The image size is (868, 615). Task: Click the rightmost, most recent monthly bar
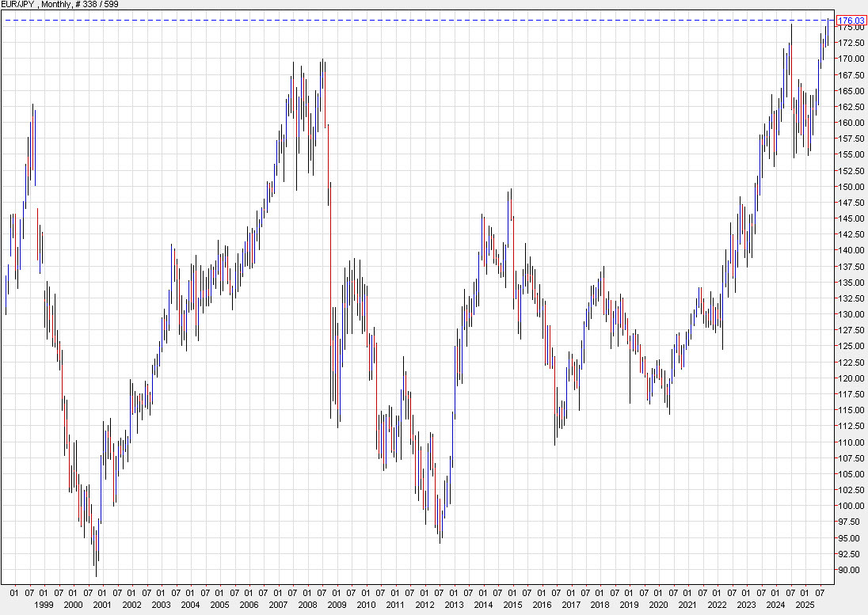click(829, 32)
